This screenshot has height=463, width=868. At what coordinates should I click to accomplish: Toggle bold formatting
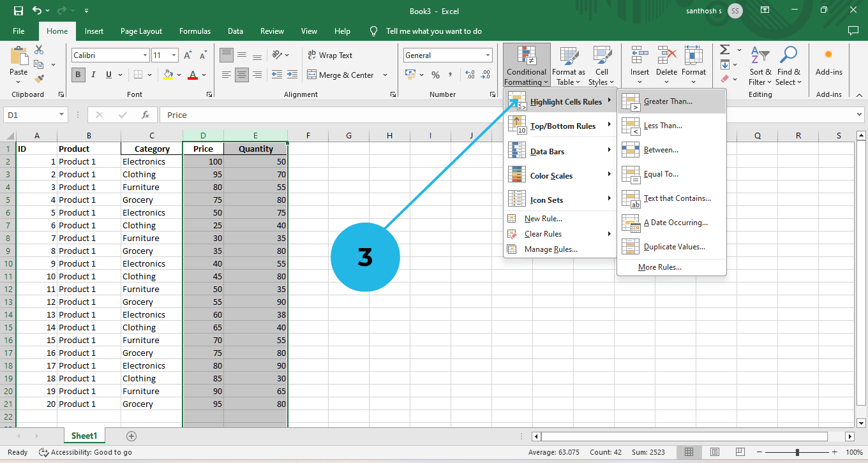click(78, 74)
